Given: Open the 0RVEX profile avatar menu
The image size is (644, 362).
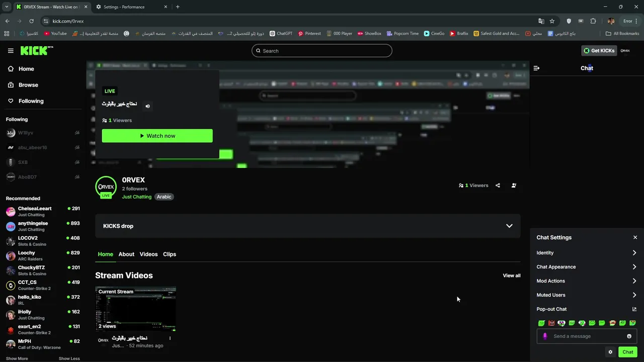Looking at the screenshot, I should click(x=625, y=51).
